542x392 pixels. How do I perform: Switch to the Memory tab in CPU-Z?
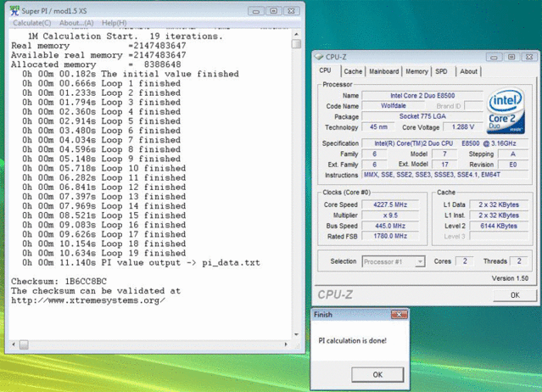tap(416, 71)
